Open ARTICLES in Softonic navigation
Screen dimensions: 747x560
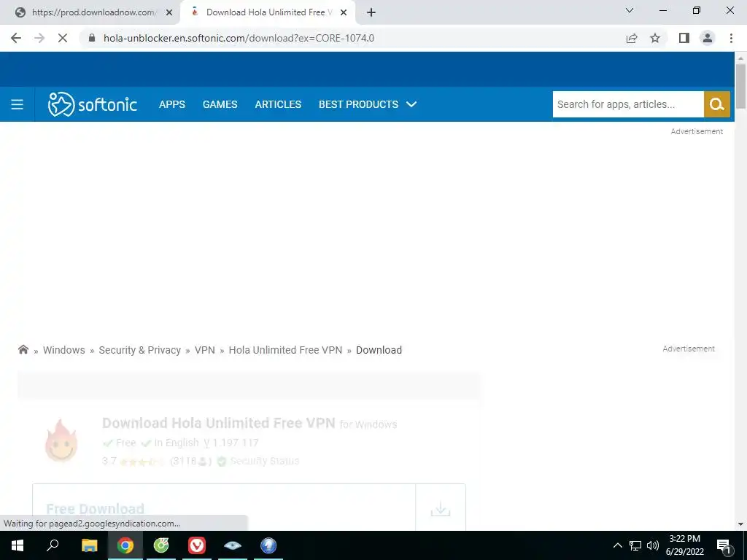click(x=278, y=104)
